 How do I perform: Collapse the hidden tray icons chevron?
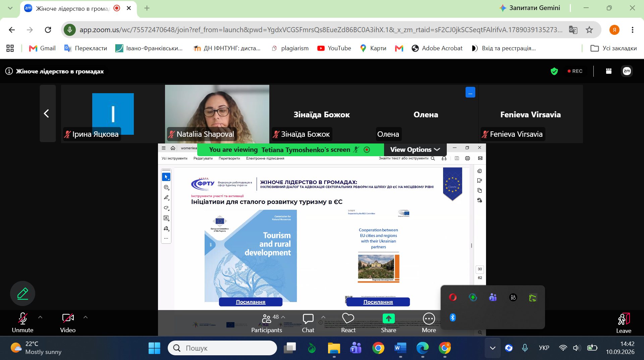click(492, 348)
